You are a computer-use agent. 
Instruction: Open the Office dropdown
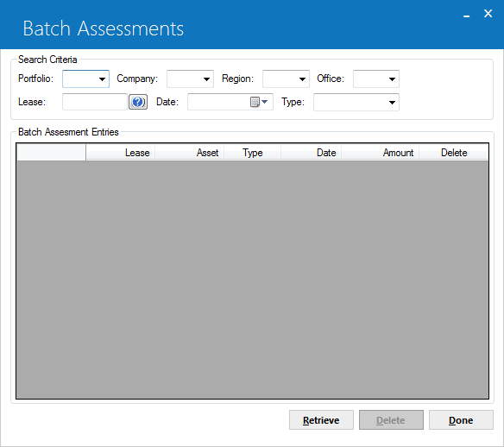pos(392,79)
